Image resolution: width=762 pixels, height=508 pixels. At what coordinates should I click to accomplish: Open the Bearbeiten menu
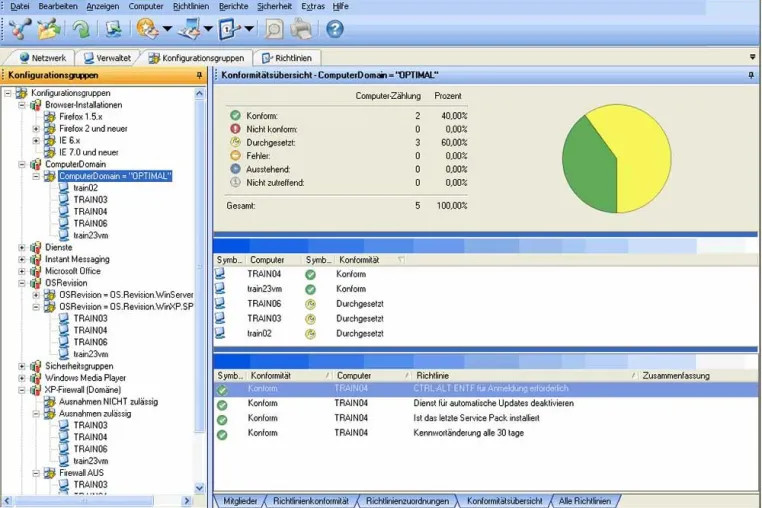[58, 6]
